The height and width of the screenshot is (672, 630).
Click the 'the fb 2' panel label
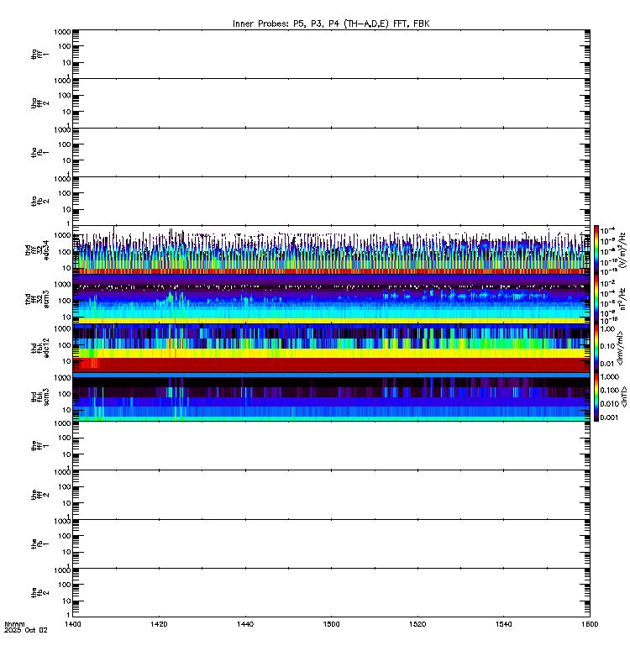(39, 593)
